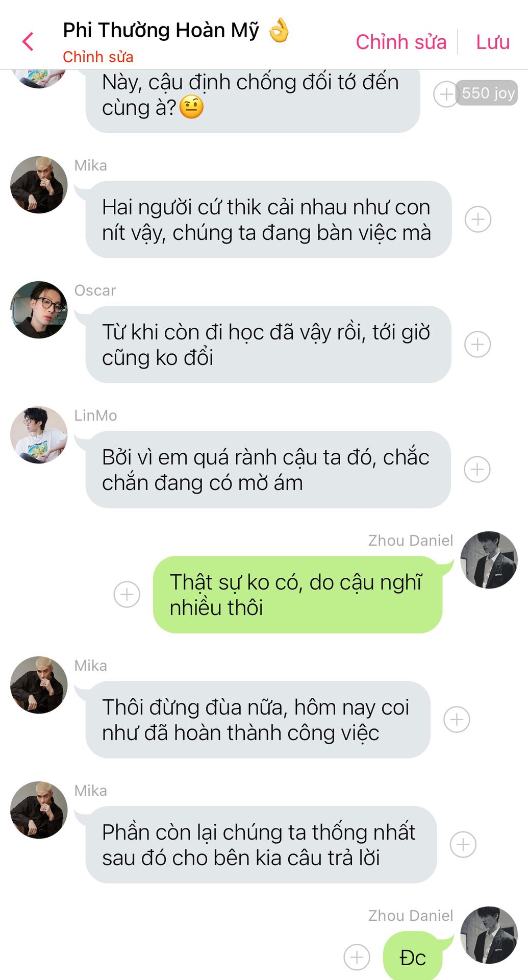Open LinMo's avatar beside 'Bởi vì em' message
528x980 pixels.
point(39,435)
